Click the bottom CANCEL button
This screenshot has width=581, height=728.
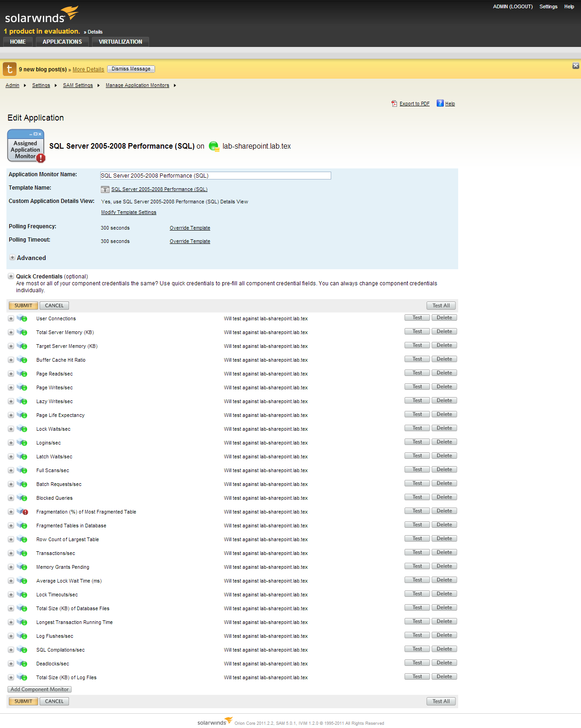[x=54, y=701]
